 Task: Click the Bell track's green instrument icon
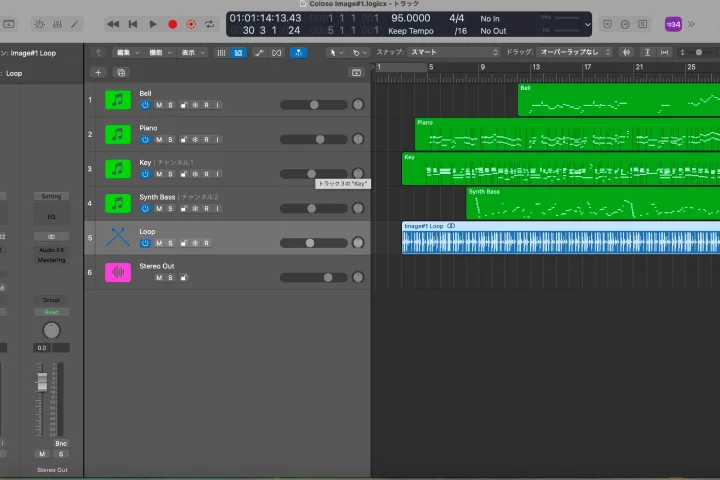coord(118,100)
